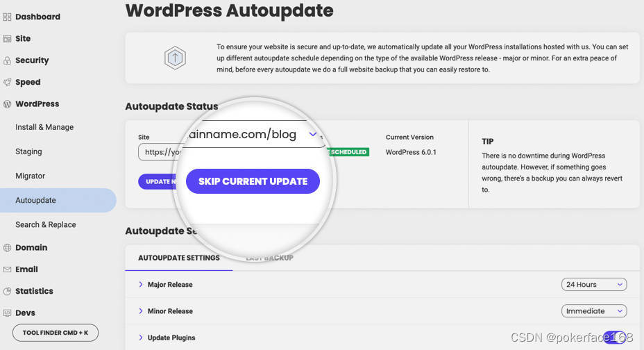Click the Update Plugins label
The width and height of the screenshot is (644, 350).
(171, 337)
